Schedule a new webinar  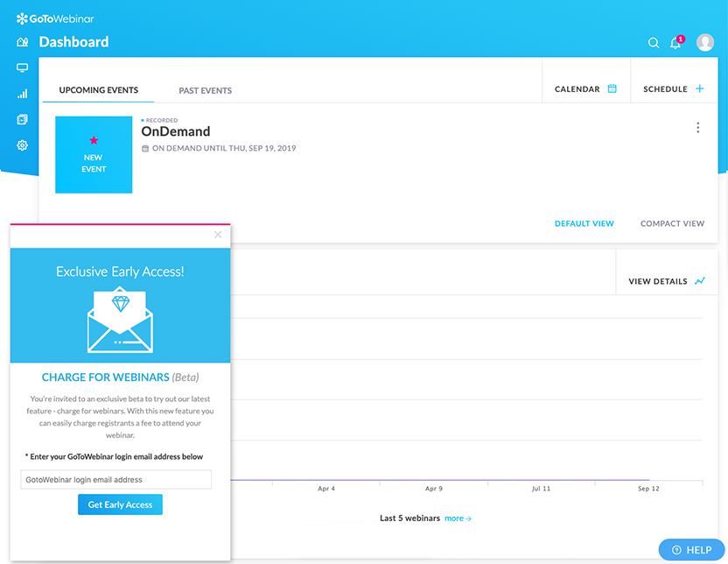[673, 88]
